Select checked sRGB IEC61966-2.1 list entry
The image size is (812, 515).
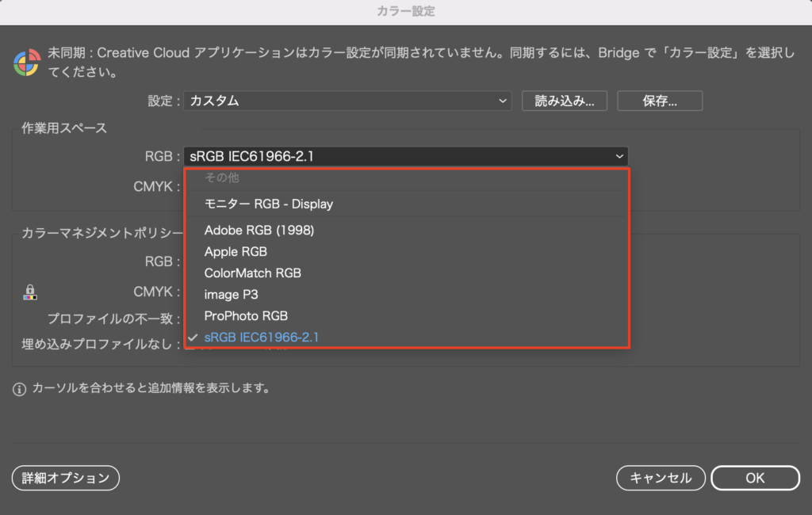(262, 338)
